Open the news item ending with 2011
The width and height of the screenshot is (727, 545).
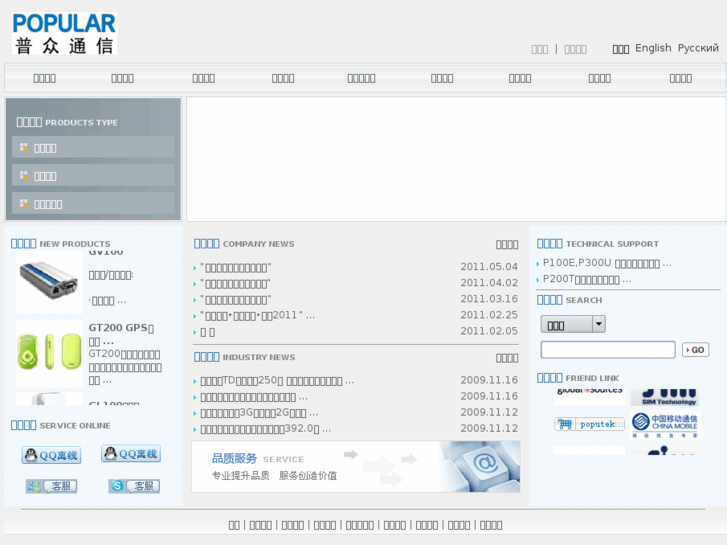(x=257, y=316)
